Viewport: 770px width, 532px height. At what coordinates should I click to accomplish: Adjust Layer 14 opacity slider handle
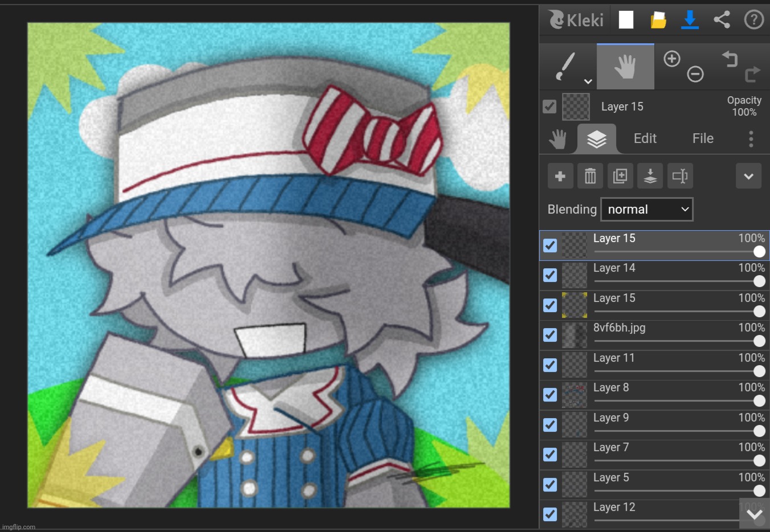coord(759,281)
